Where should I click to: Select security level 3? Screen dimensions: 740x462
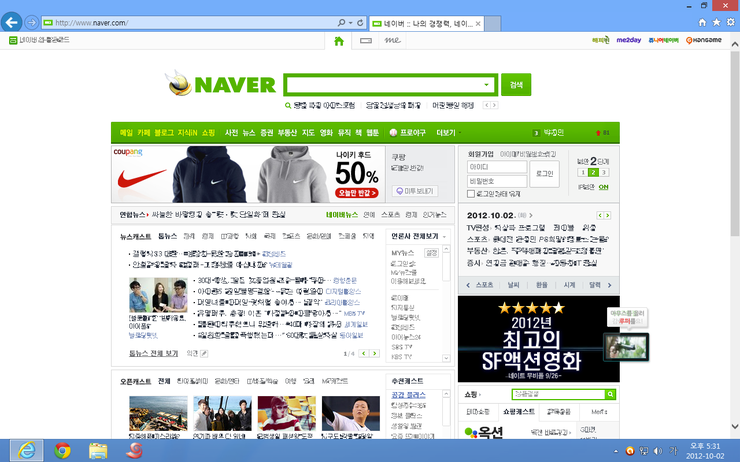pos(604,173)
